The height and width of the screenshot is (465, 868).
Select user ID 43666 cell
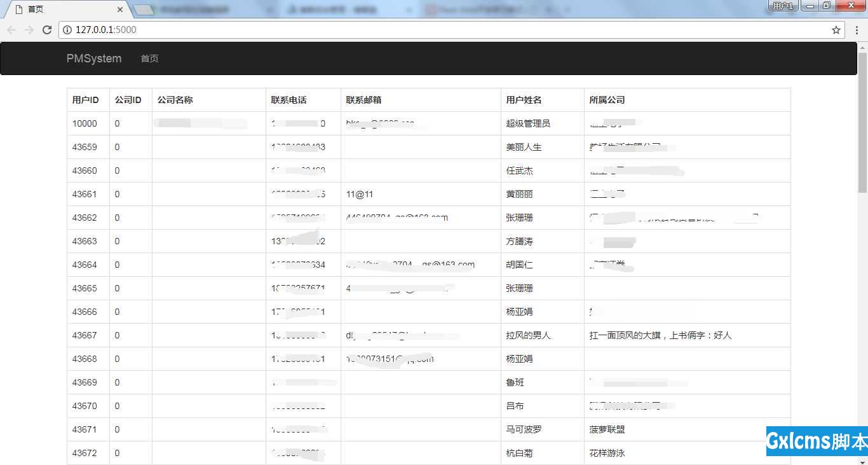click(88, 312)
